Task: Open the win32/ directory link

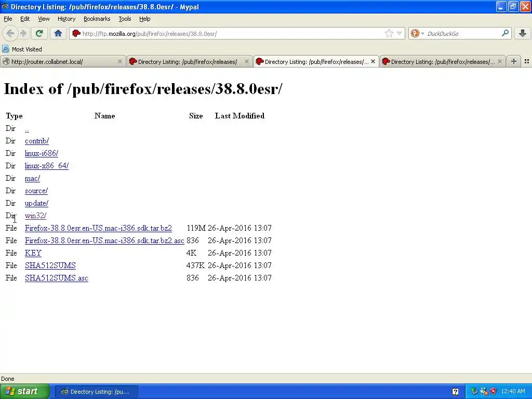Action: pos(35,216)
